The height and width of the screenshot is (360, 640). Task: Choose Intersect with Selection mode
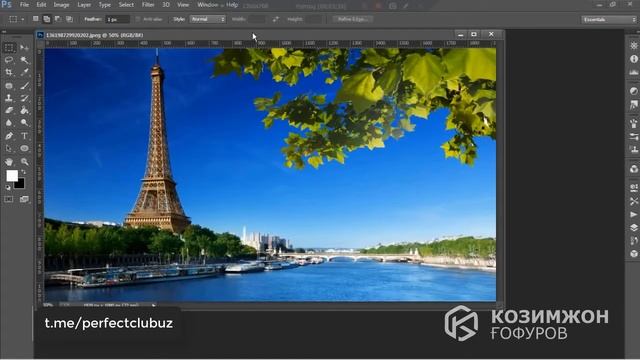pyautogui.click(x=69, y=19)
